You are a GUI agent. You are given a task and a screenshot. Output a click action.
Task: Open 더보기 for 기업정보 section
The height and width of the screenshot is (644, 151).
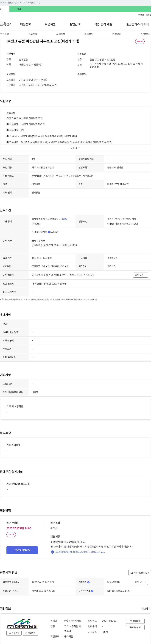click(x=146, y=609)
